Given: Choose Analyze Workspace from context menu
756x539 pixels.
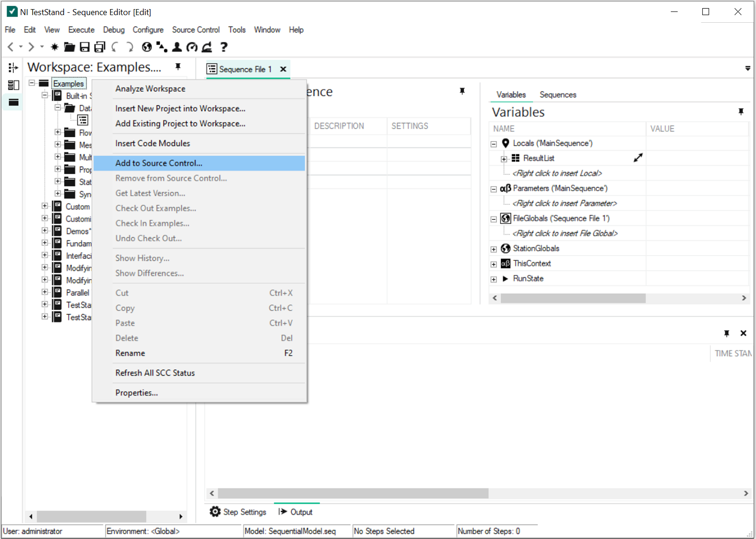Looking at the screenshot, I should click(x=199, y=88).
